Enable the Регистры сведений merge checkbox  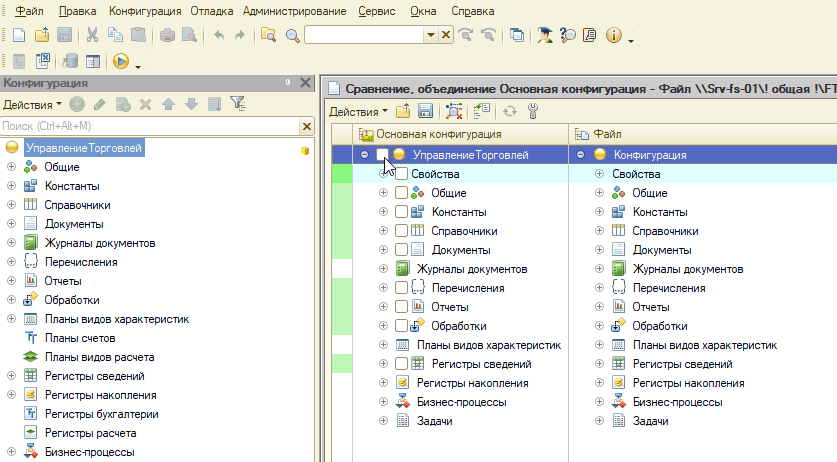pos(401,364)
